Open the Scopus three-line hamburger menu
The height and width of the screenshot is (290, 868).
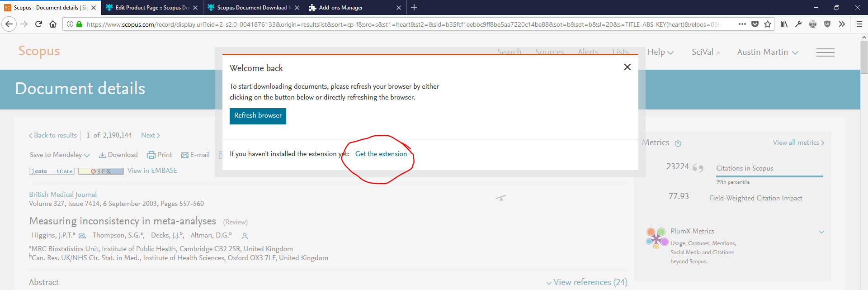[x=826, y=52]
